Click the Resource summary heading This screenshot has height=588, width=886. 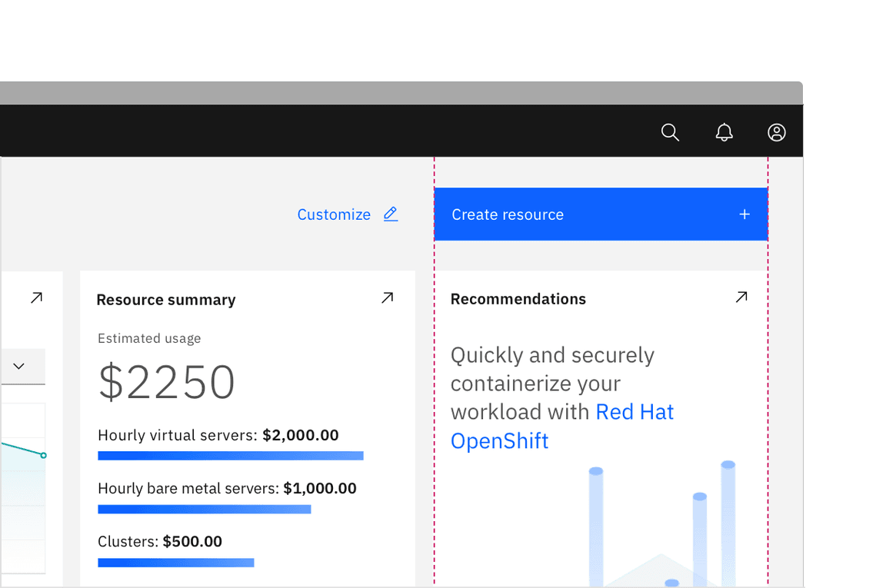166,300
